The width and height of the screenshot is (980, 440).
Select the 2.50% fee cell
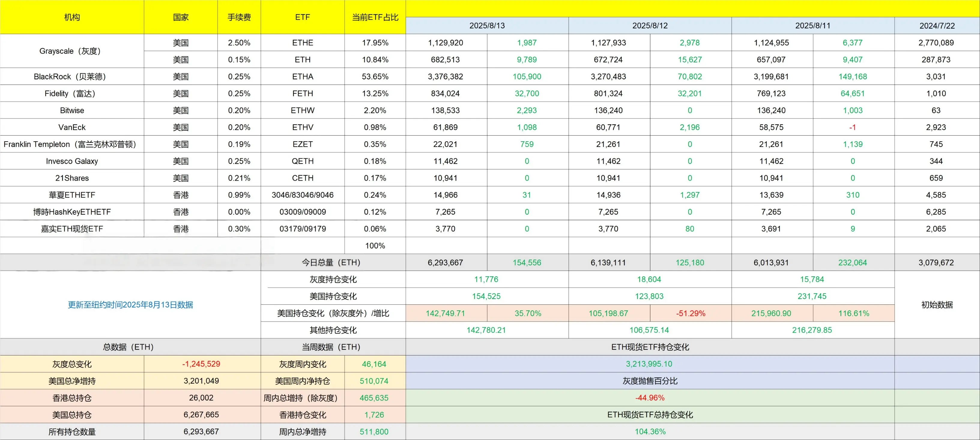[x=239, y=43]
